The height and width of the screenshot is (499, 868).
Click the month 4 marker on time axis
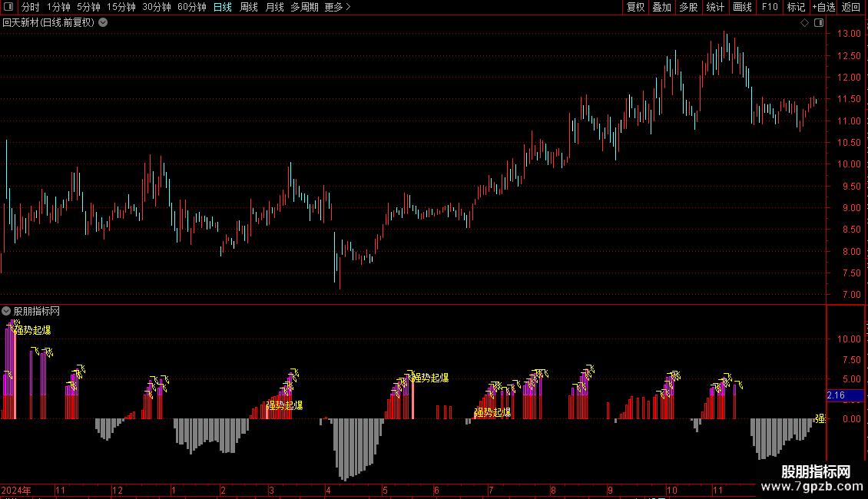[328, 491]
